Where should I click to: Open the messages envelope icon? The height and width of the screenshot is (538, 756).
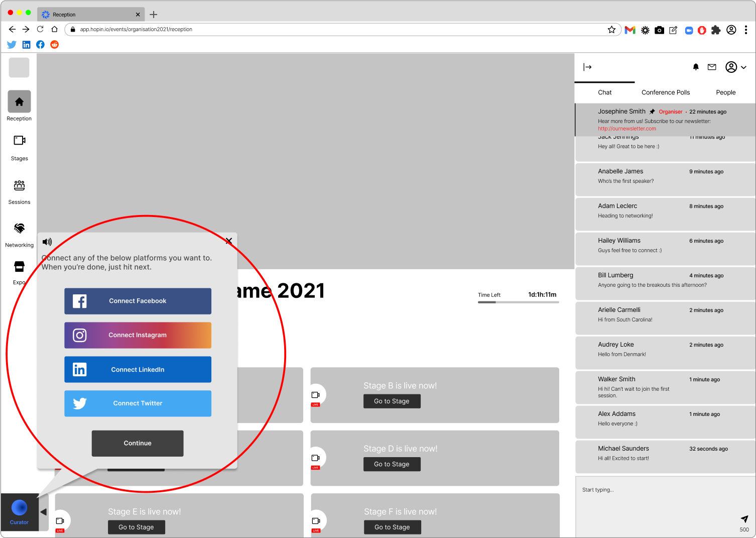(x=712, y=67)
